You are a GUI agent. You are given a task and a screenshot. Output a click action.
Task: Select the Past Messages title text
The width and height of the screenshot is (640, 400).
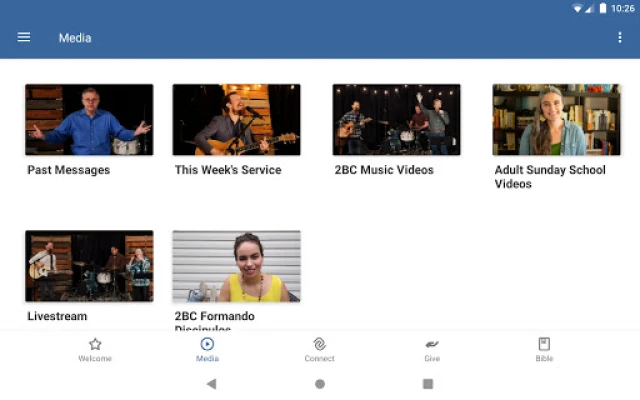[69, 170]
